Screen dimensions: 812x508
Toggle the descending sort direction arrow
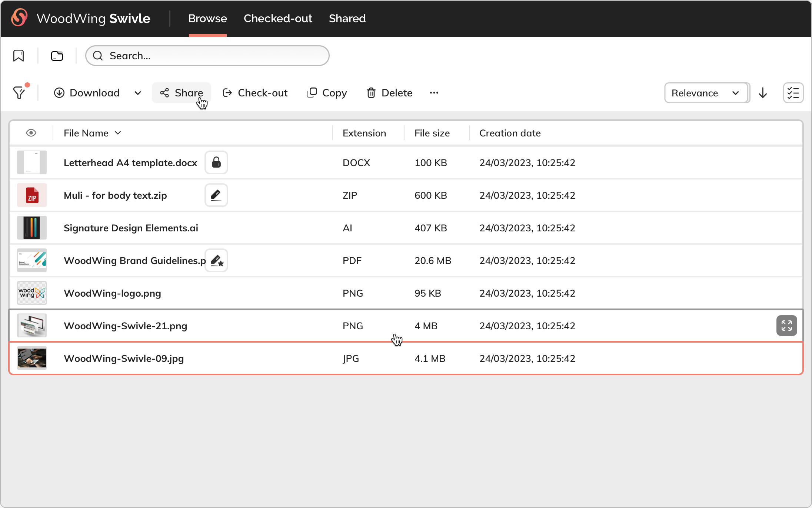(x=763, y=93)
